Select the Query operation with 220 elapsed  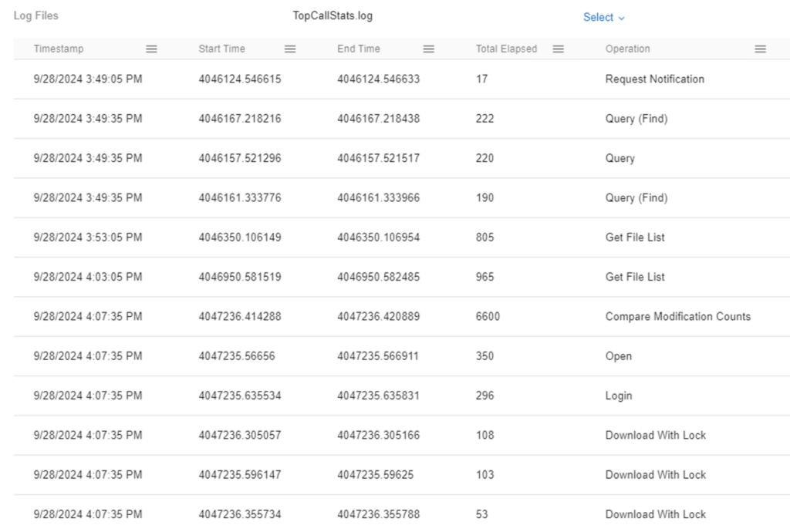click(x=620, y=159)
